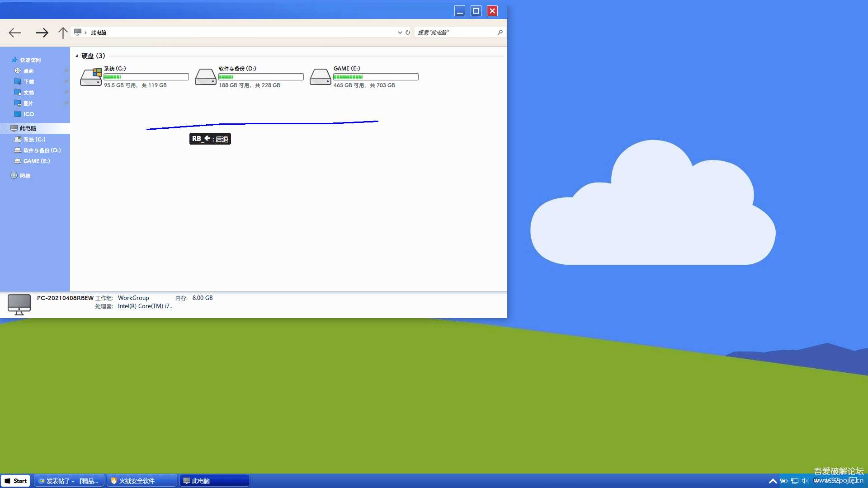This screenshot has width=868, height=488.
Task: Open the address bar history dropdown
Action: (x=400, y=33)
